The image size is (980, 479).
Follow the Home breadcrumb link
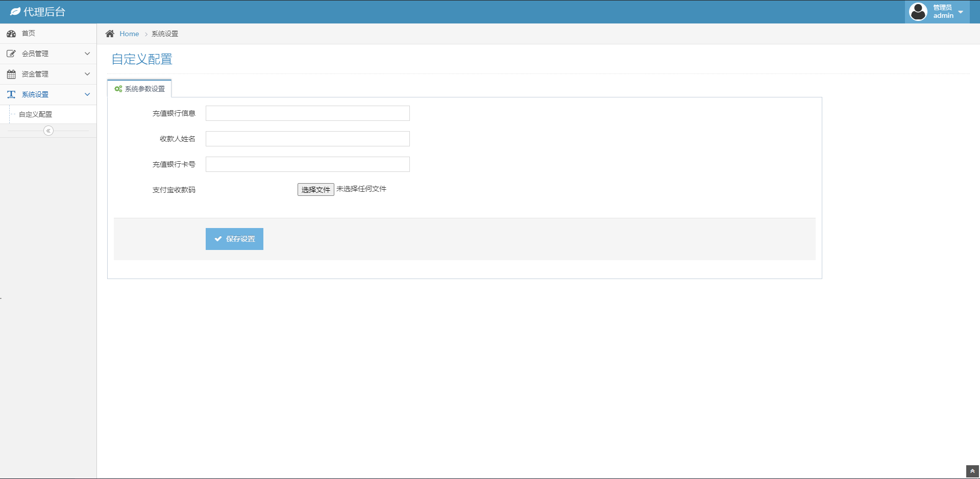click(129, 34)
